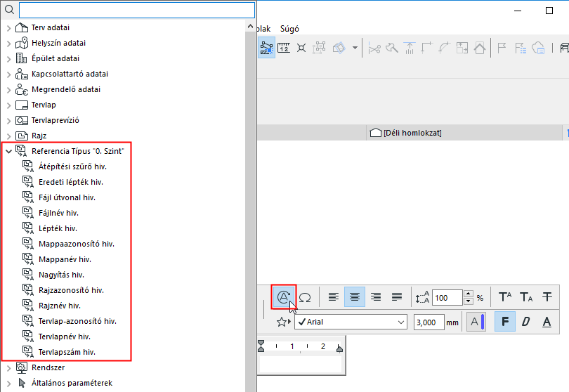Viewport: 569px width, 392px height.
Task: Expand the Épület adatai group
Action: (x=8, y=59)
